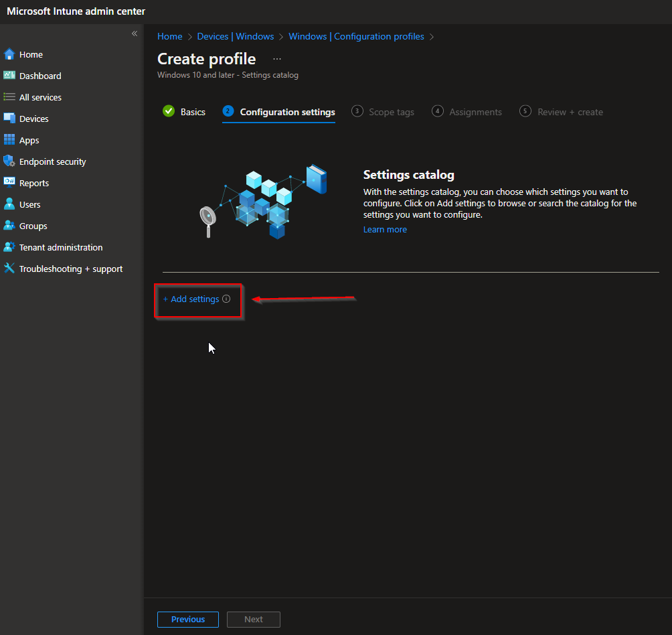Collapse the sidebar with the double chevron

coord(134,33)
